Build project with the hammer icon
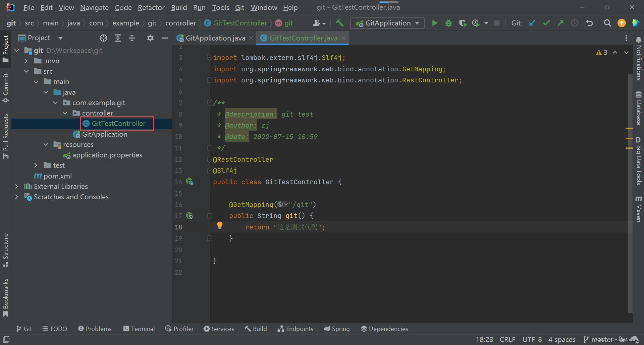 pos(339,23)
